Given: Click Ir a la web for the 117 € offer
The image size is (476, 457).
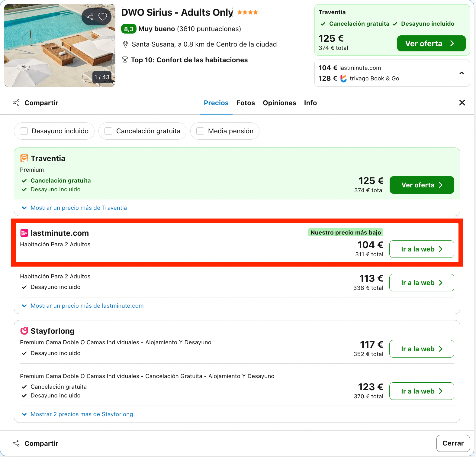Looking at the screenshot, I should (x=422, y=349).
